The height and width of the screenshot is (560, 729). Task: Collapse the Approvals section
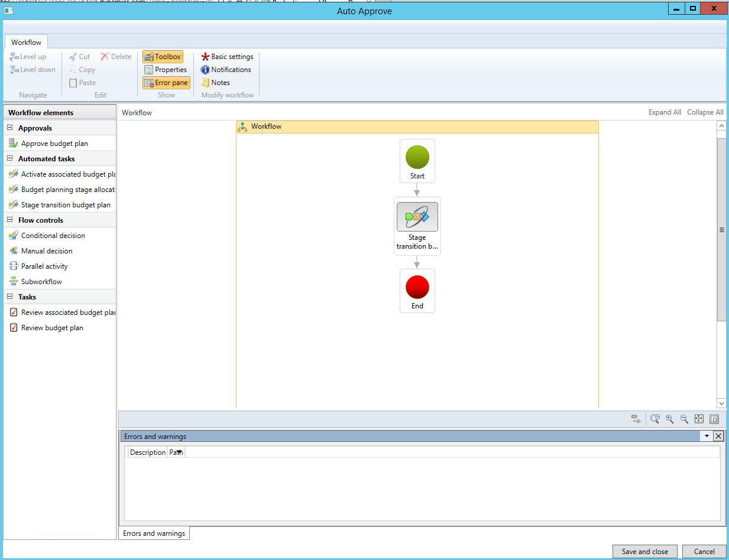coord(10,128)
